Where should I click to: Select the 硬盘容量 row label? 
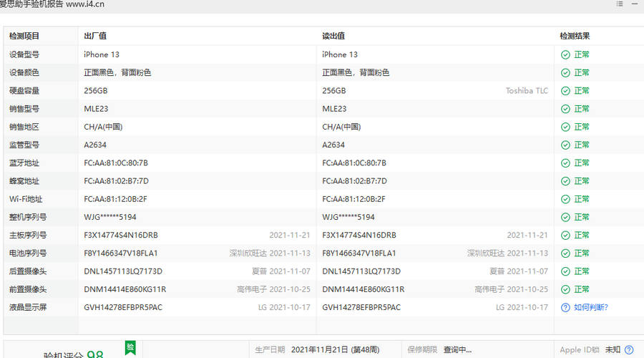pos(24,91)
